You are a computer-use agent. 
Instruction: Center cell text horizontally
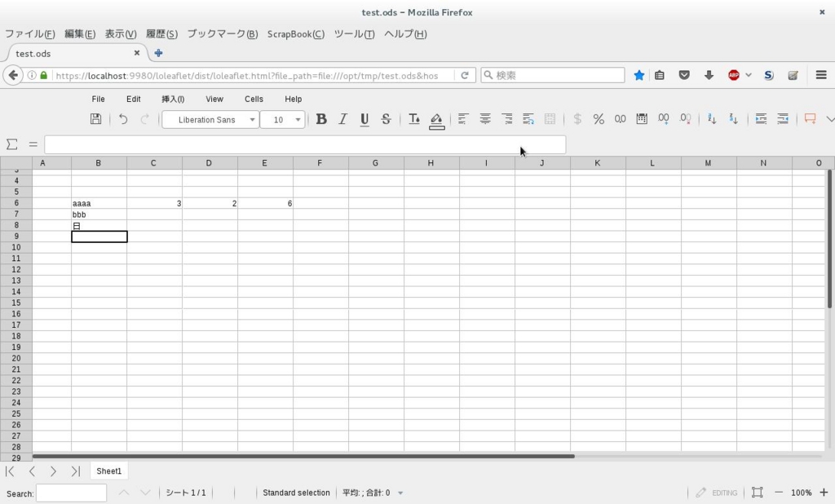pos(485,119)
